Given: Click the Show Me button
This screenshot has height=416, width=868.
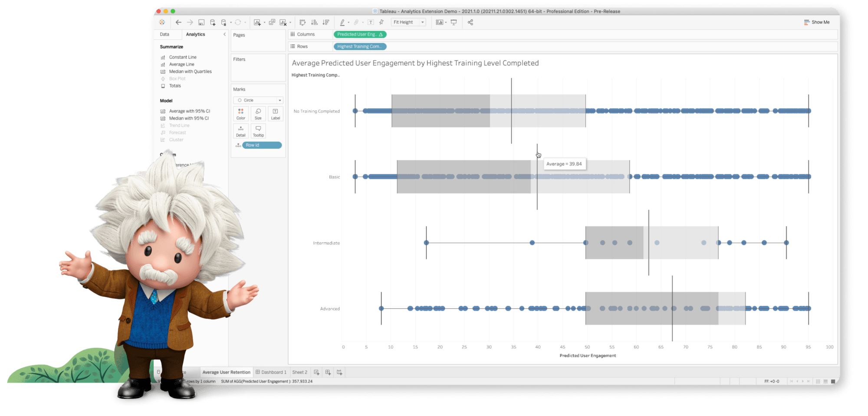Looking at the screenshot, I should pos(817,22).
